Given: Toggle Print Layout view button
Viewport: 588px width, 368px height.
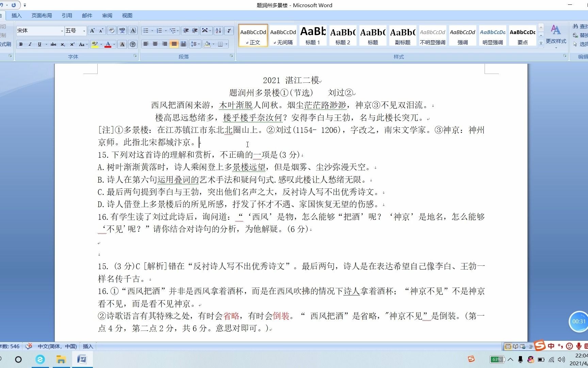Looking at the screenshot, I should click(x=508, y=347).
